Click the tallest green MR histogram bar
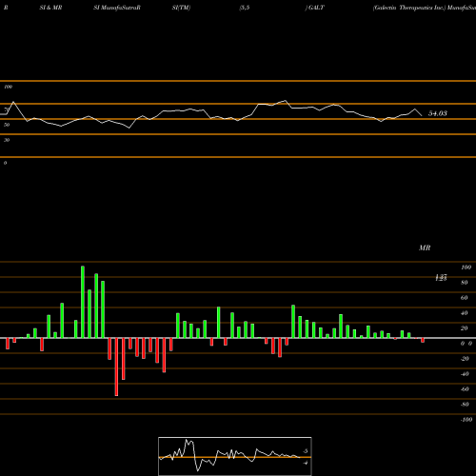Image resolution: width=476 pixels, height=476 pixels. (x=83, y=302)
